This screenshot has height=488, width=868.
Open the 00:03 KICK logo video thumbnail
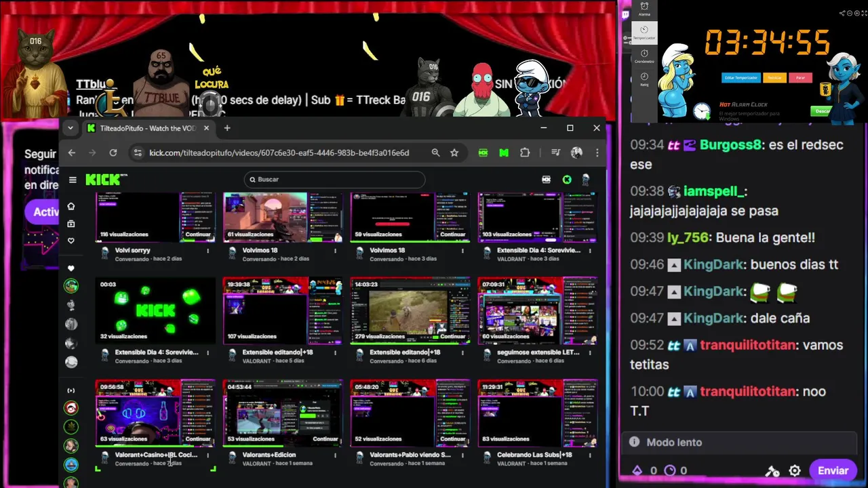[x=155, y=310]
